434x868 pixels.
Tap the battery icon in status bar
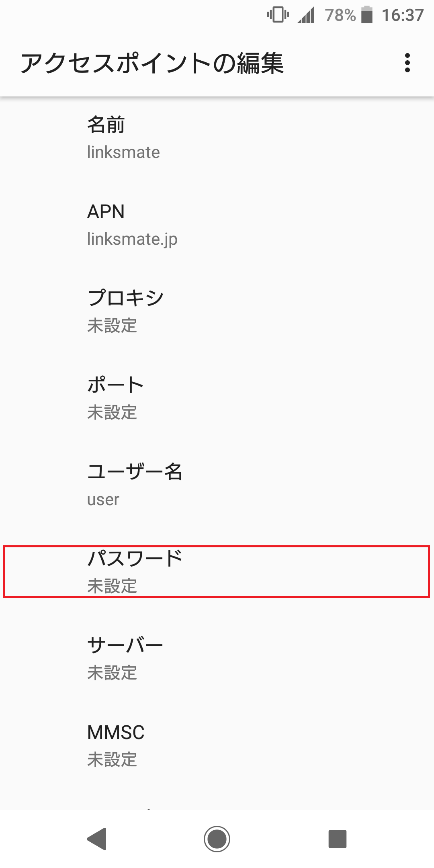[366, 15]
